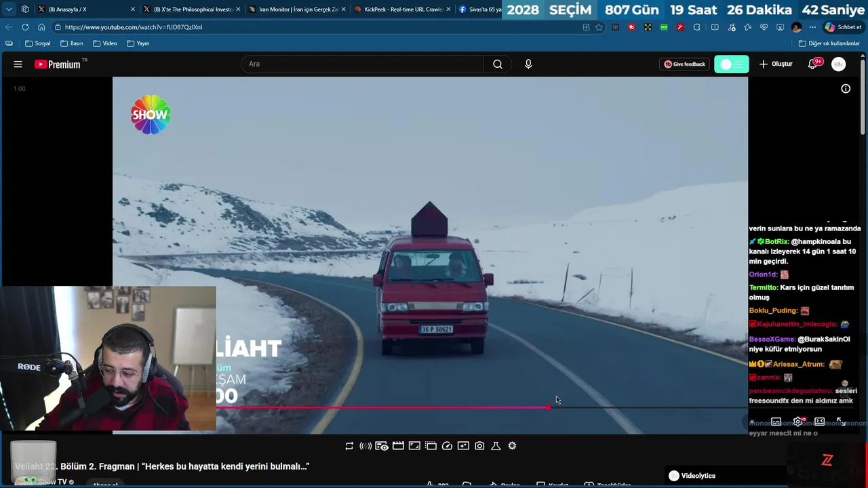This screenshot has height=488, width=868.
Task: Switch to KickPeek Real-time URL Crawler tab
Action: click(x=402, y=9)
